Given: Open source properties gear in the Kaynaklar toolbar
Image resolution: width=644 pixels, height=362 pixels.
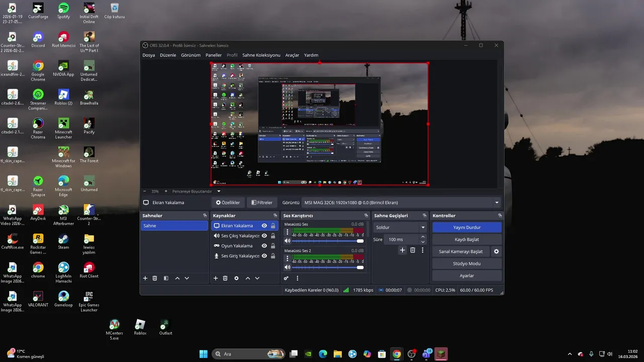Looking at the screenshot, I should click(236, 278).
